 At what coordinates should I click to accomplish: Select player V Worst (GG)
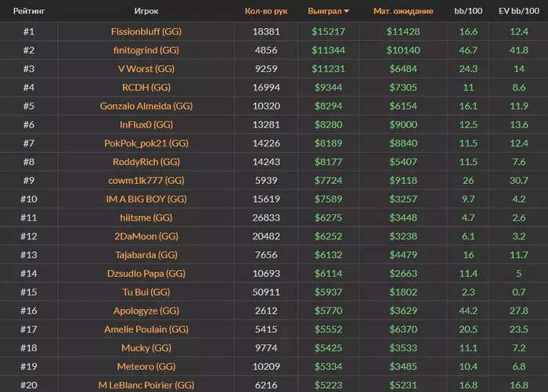pyautogui.click(x=146, y=69)
